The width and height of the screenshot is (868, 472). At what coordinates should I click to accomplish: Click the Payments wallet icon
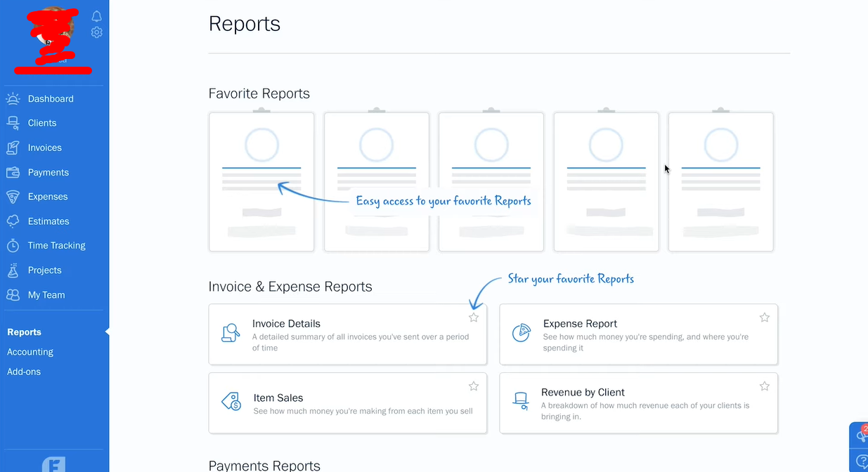click(x=13, y=172)
